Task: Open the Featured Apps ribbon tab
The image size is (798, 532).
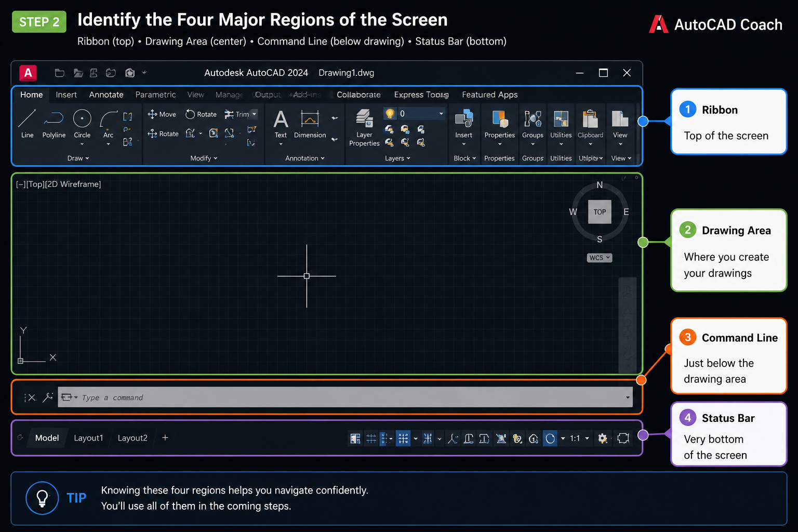Action: pos(489,95)
